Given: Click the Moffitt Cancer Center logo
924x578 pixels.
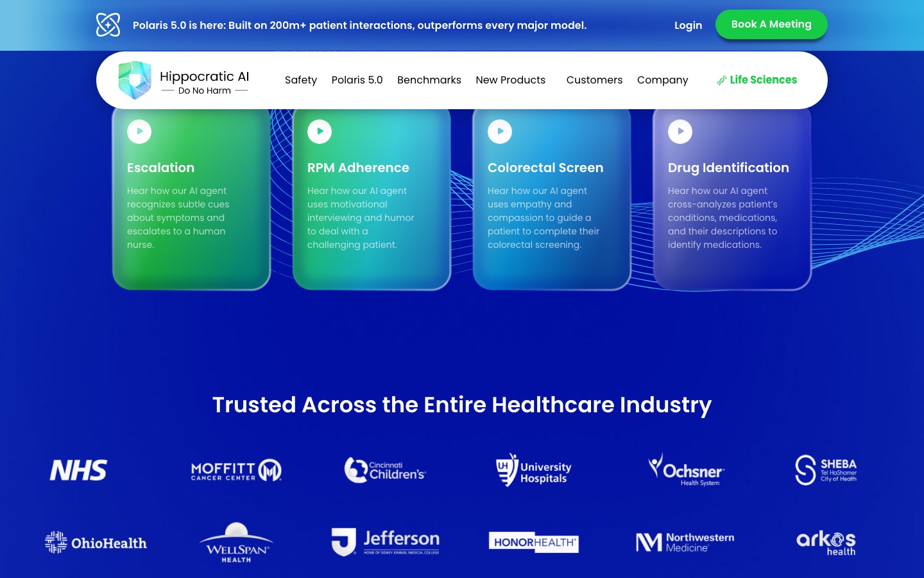Looking at the screenshot, I should (236, 470).
